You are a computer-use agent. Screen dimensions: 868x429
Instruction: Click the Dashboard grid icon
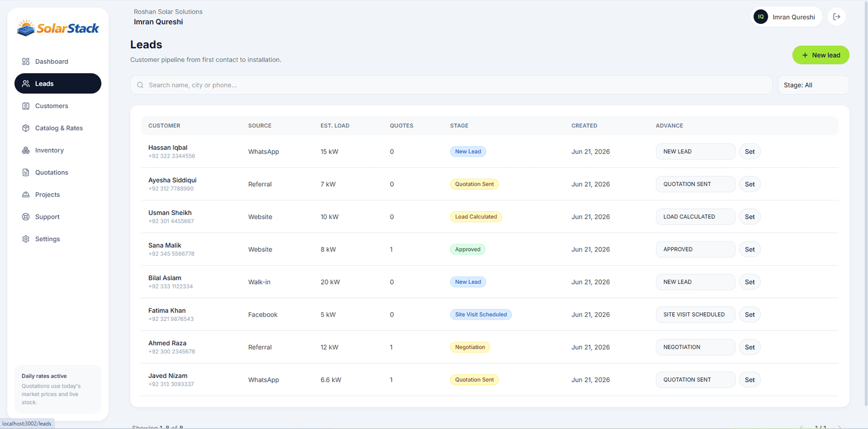[25, 61]
